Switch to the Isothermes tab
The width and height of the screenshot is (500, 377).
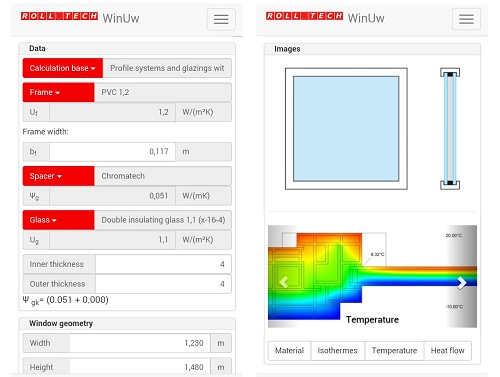point(338,350)
